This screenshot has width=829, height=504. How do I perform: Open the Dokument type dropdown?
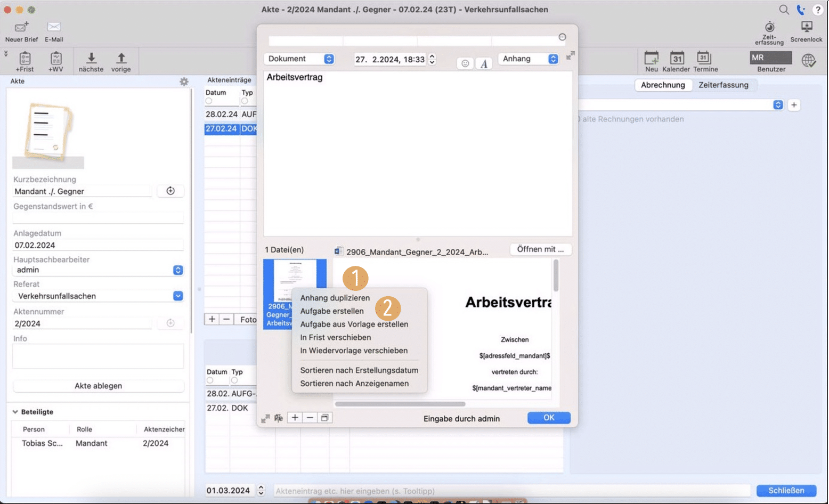[300, 59]
